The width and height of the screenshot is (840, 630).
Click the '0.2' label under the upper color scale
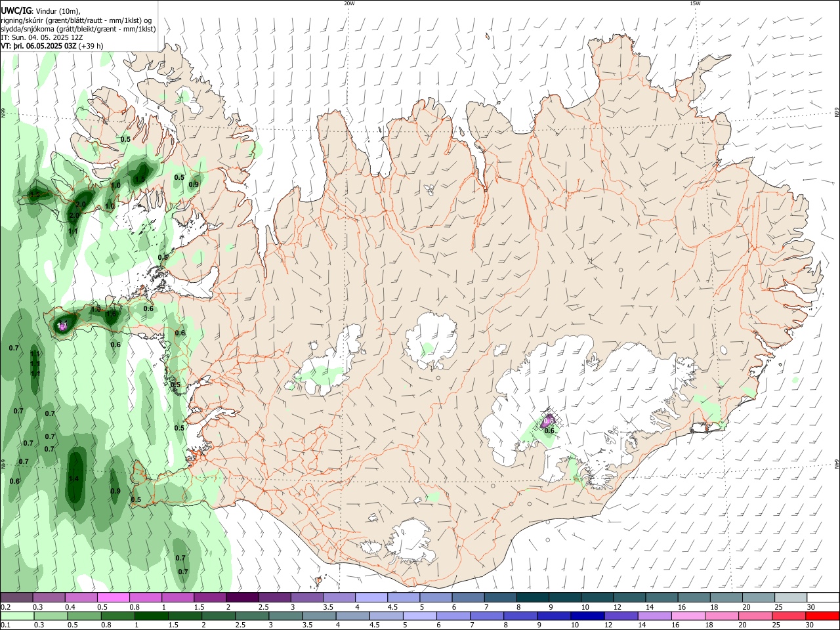tap(5, 607)
